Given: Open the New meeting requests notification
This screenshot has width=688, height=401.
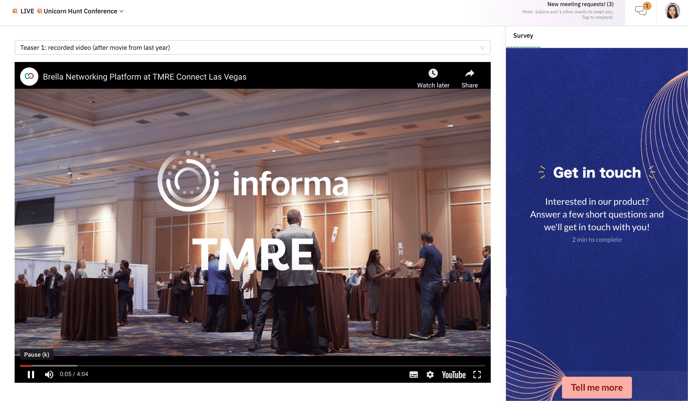Looking at the screenshot, I should 568,11.
